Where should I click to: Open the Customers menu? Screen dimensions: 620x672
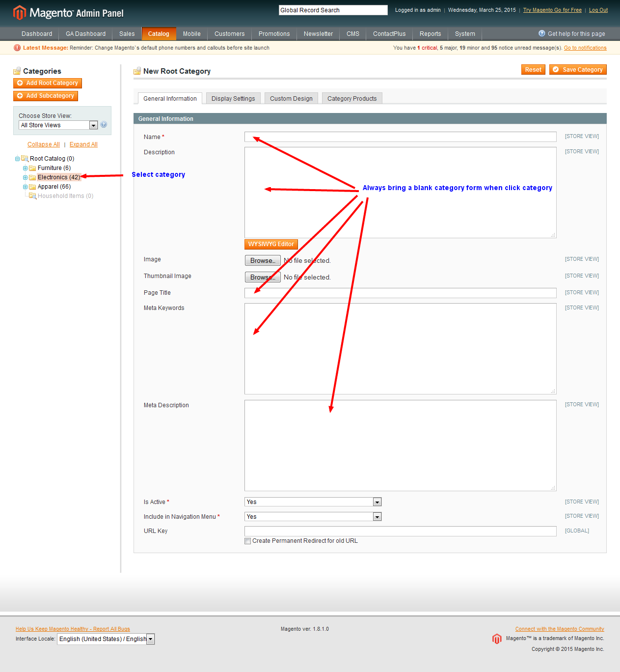229,34
